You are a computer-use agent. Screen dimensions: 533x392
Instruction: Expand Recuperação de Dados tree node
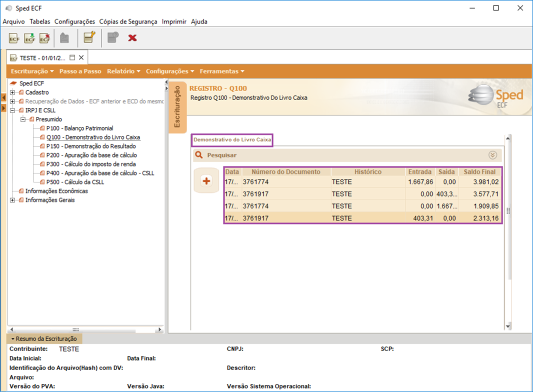click(12, 101)
